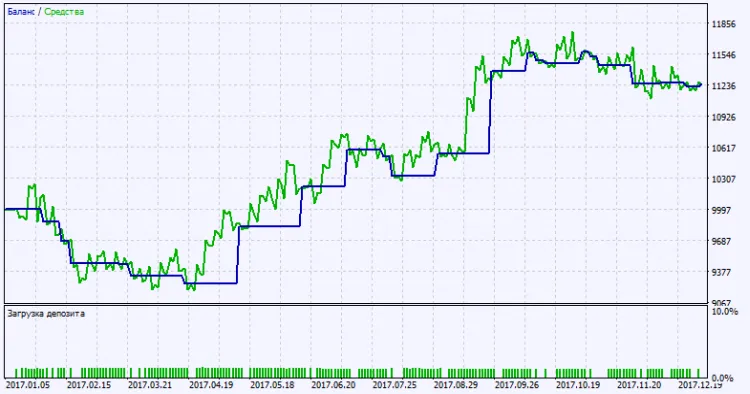Viewport: 750px width, 394px height.
Task: Click the 2017.02.15 date label
Action: (x=88, y=385)
